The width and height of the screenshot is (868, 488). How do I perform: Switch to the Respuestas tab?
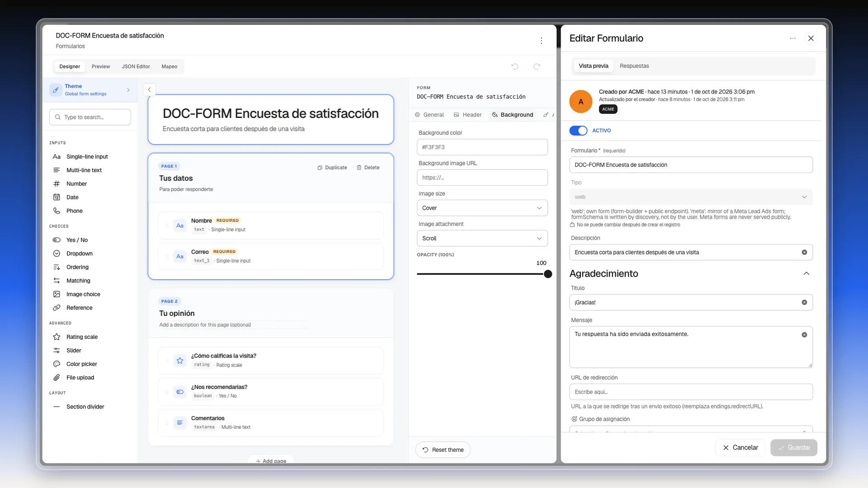[x=634, y=66]
